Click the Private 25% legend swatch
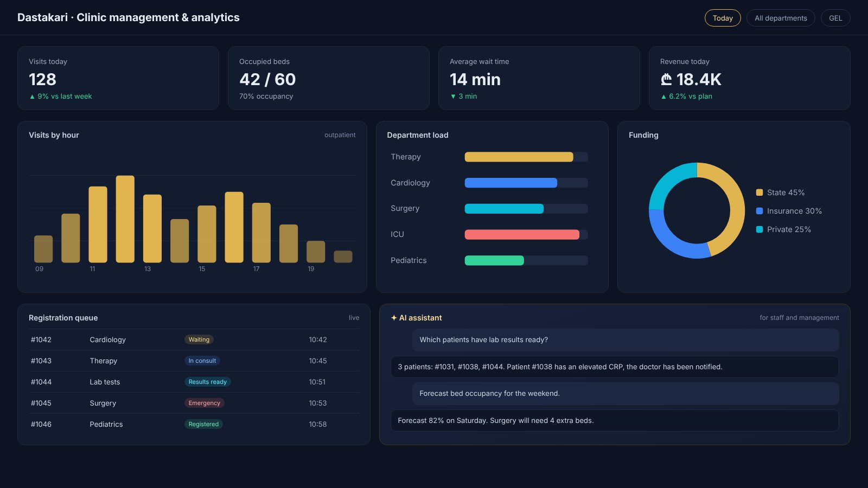Viewport: 868px width, 488px height. tap(759, 229)
